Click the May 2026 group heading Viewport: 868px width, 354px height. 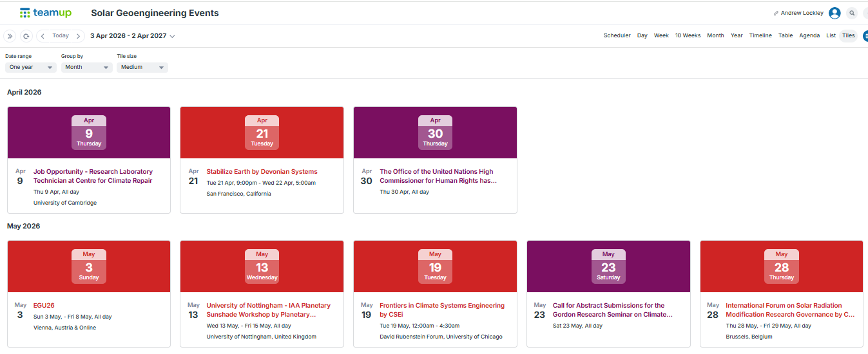[x=24, y=227]
